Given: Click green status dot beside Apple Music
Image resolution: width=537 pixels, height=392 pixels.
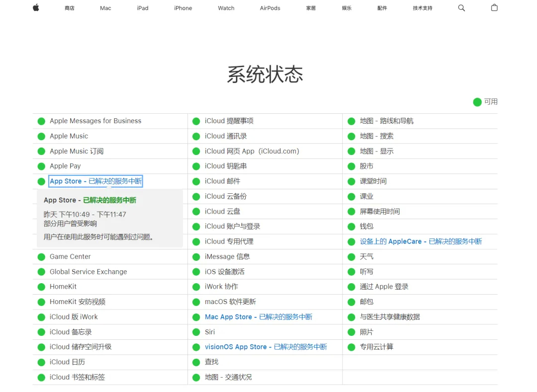Looking at the screenshot, I should pyautogui.click(x=41, y=136).
